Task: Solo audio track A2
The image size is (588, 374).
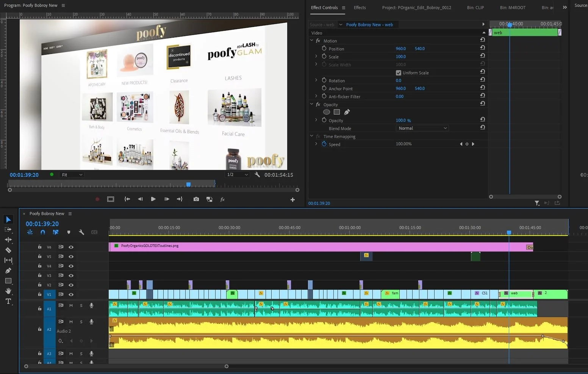Action: (x=81, y=322)
